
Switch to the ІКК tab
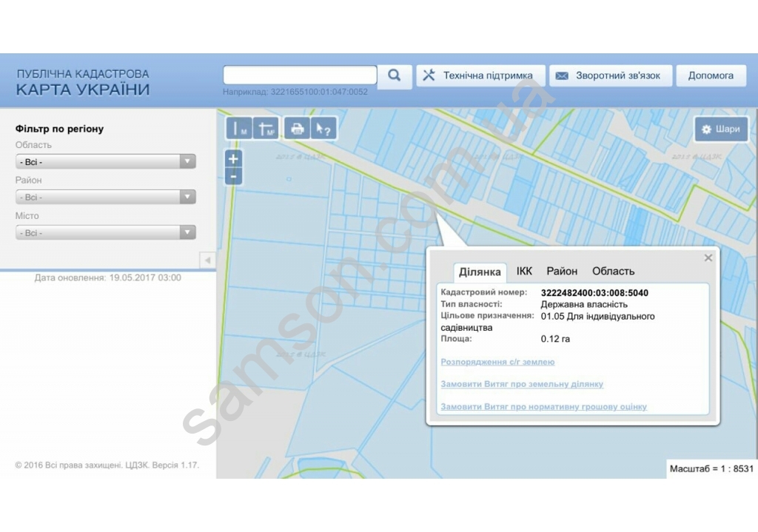524,271
